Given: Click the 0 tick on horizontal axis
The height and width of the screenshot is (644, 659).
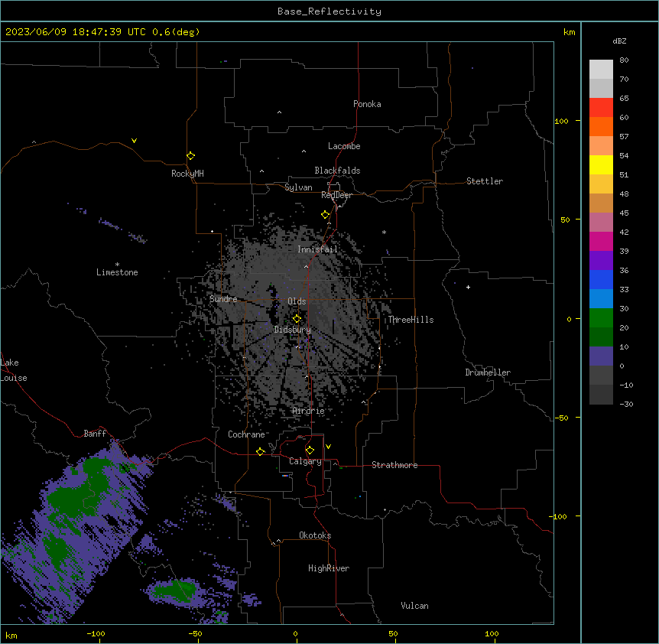Looking at the screenshot, I should 296,633.
